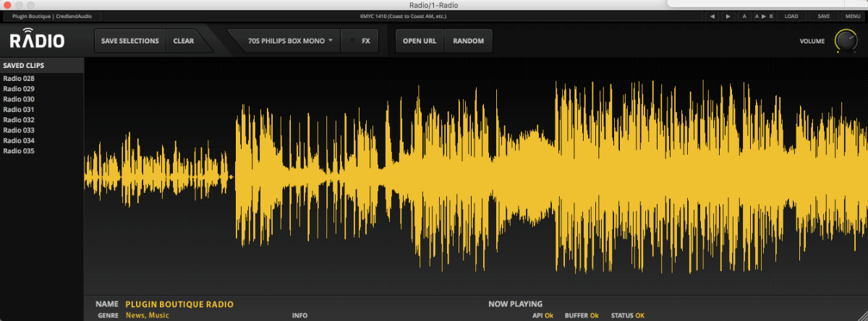Click Save Selections
The width and height of the screenshot is (868, 321).
coord(129,41)
